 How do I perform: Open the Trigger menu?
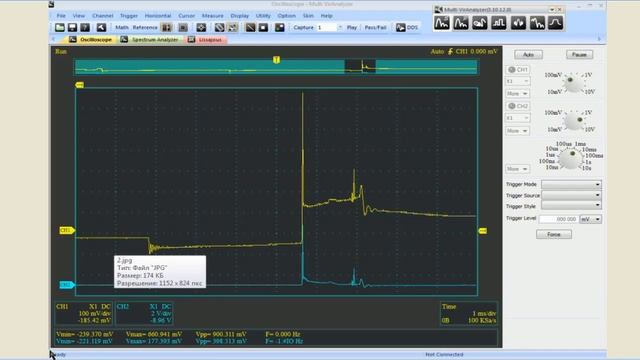[129, 16]
